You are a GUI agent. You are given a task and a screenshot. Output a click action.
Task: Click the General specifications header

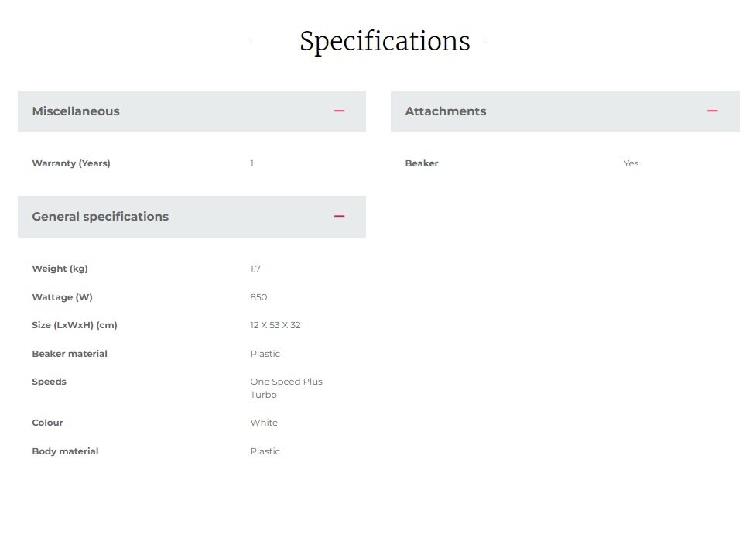point(100,217)
